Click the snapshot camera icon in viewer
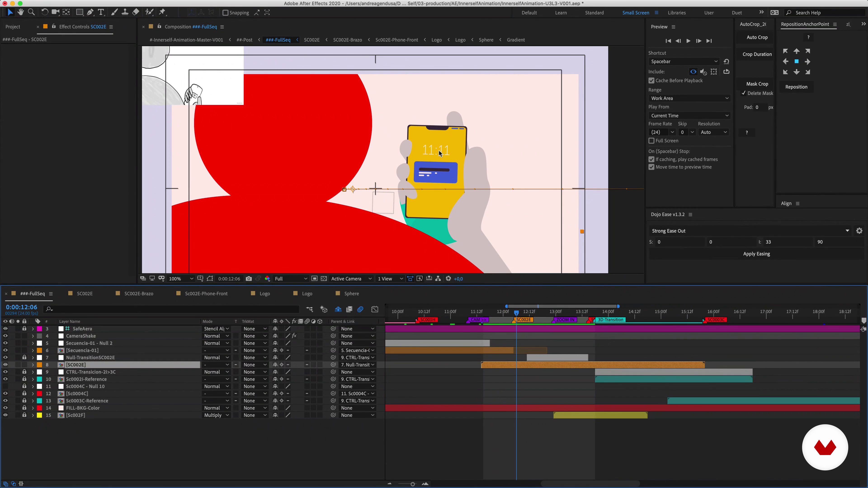868x488 pixels. point(249,279)
